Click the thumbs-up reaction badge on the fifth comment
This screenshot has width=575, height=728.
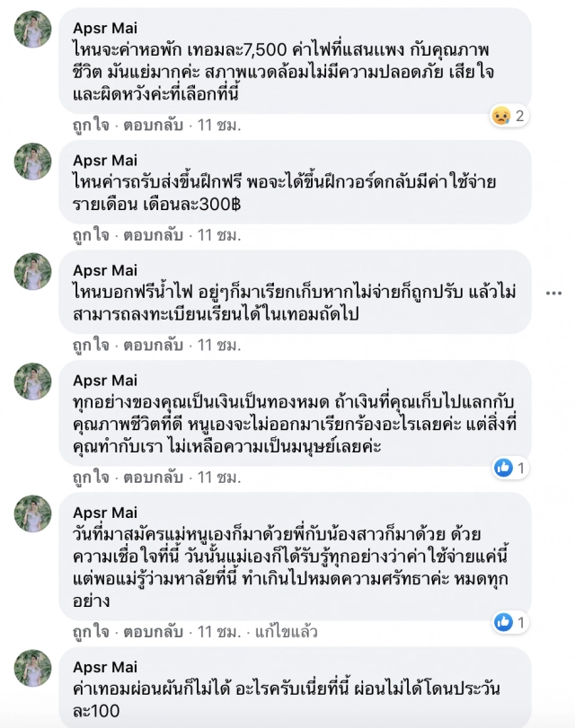(x=503, y=619)
